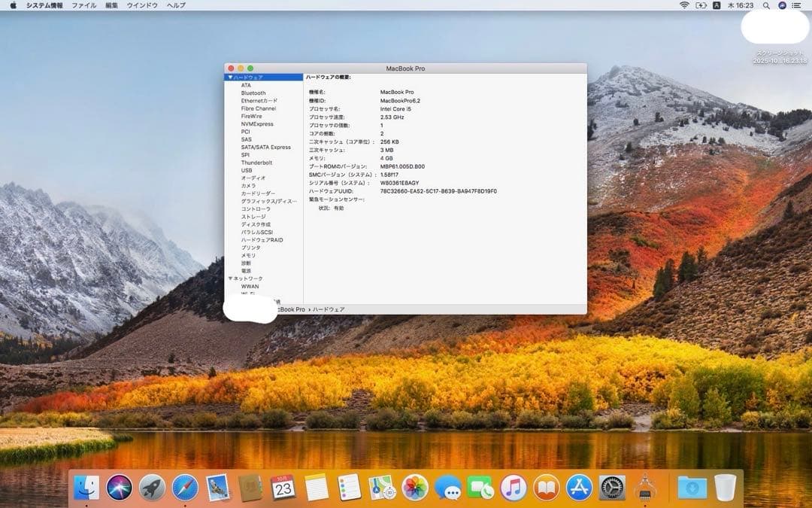Open Mail stamp icon in Dock
The width and height of the screenshot is (812, 508).
point(218,488)
